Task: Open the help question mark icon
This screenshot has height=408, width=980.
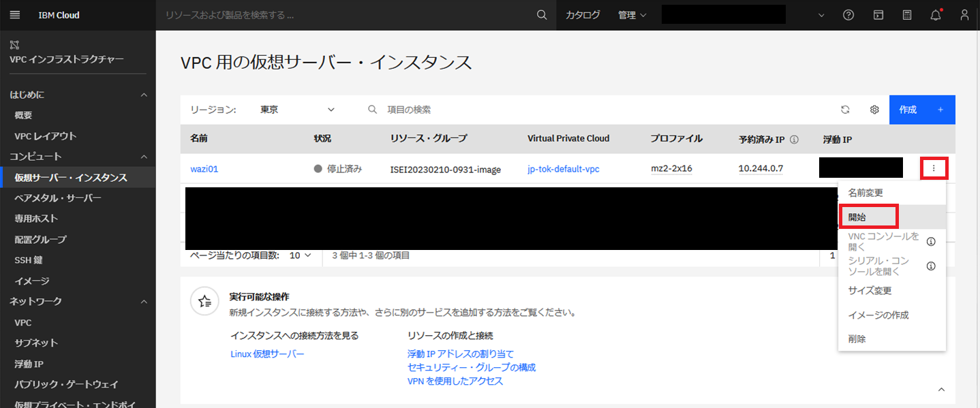Action: point(848,15)
